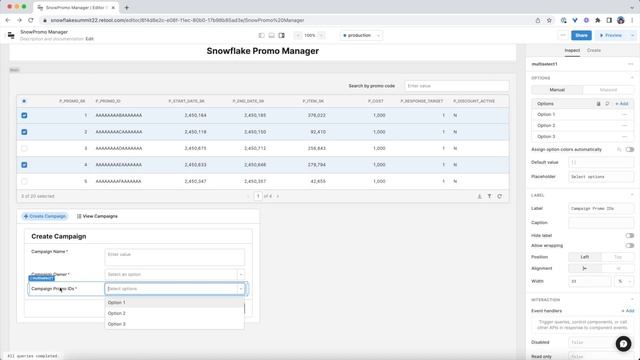Click the fx icon for option colors
The height and width of the screenshot is (360, 640).
point(619,150)
